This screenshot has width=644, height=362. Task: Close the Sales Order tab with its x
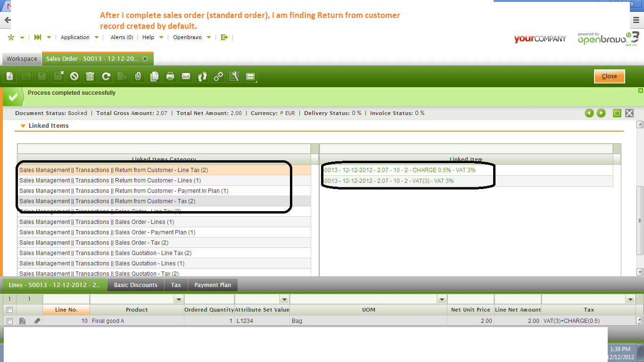pyautogui.click(x=145, y=59)
